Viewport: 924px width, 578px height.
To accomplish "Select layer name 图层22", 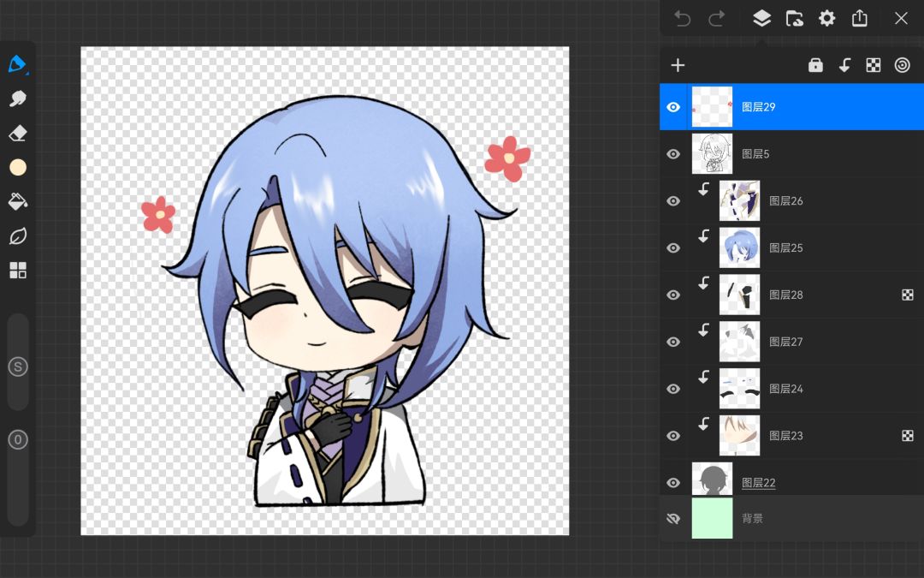I will pyautogui.click(x=758, y=483).
